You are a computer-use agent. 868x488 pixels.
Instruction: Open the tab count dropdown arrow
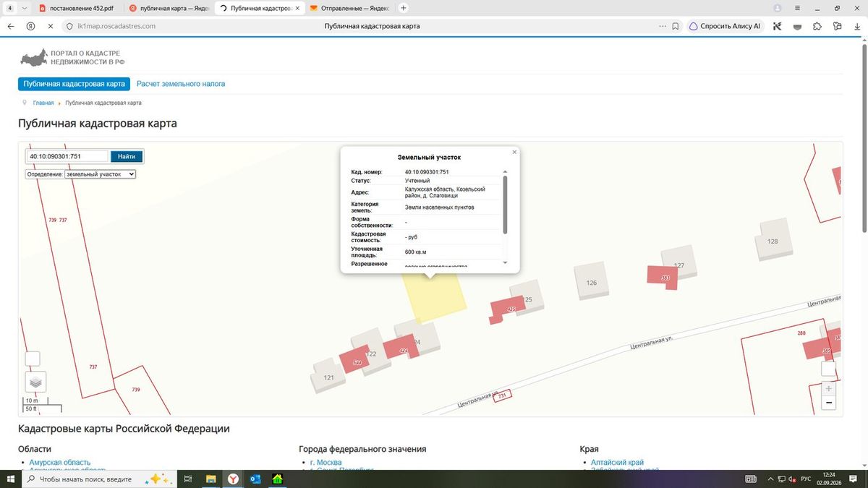point(25,8)
